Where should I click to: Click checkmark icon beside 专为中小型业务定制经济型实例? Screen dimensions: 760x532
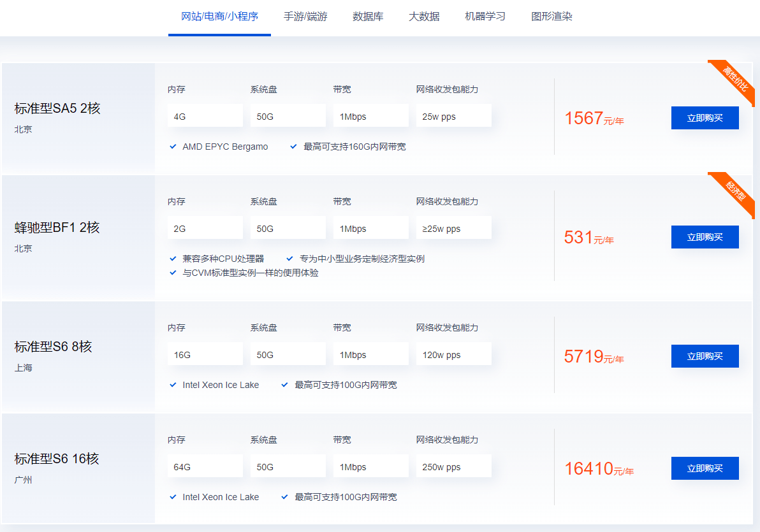pyautogui.click(x=290, y=258)
